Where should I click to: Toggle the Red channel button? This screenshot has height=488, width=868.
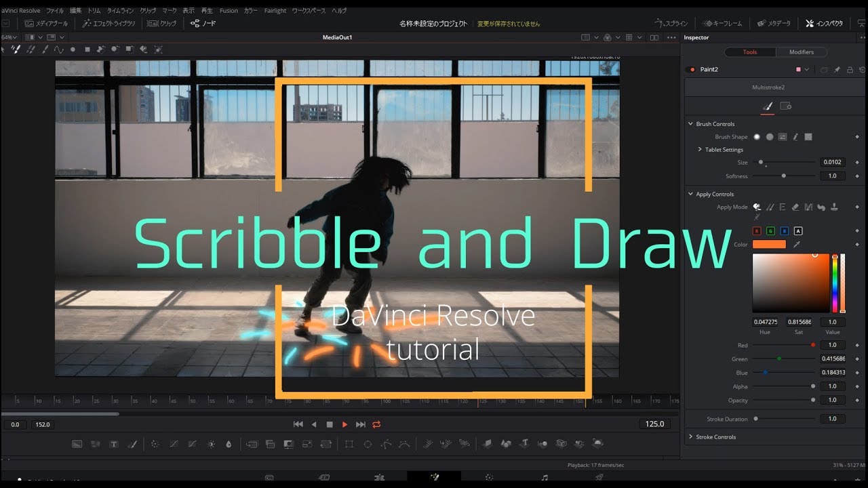pos(757,231)
